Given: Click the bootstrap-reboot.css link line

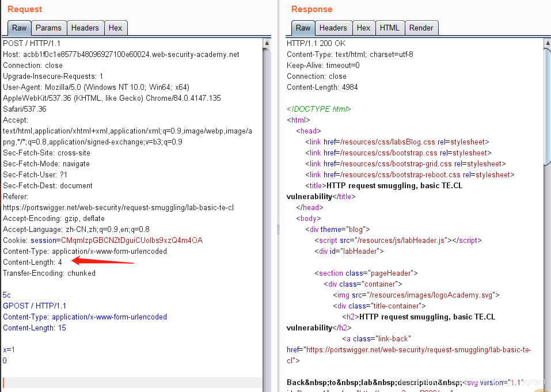Looking at the screenshot, I should point(410,174).
